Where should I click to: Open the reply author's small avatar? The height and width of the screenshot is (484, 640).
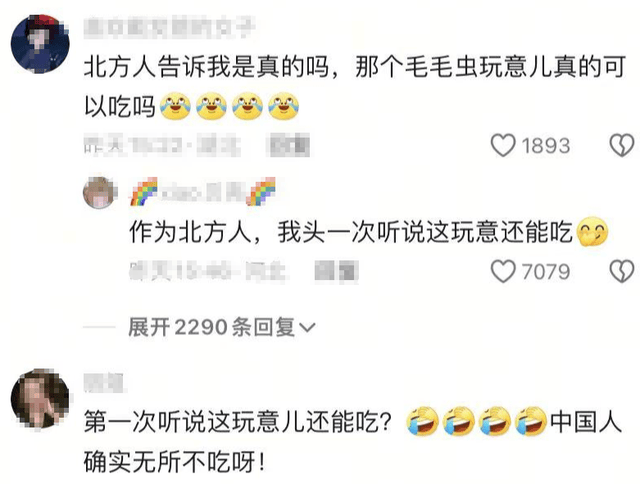(x=100, y=193)
